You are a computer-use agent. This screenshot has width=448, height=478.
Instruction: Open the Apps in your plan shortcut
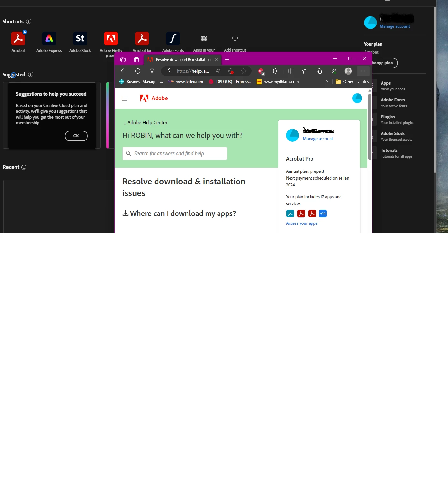(204, 38)
